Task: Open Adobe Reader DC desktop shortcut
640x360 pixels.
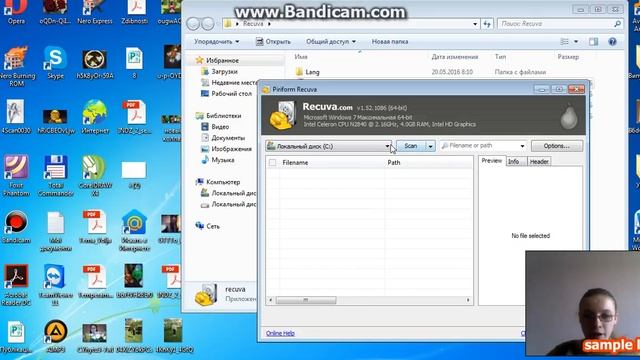Action: pyautogui.click(x=16, y=285)
